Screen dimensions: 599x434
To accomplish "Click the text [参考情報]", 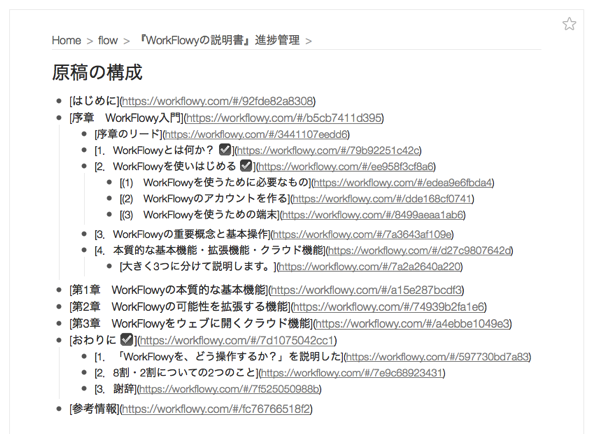I will click(94, 409).
